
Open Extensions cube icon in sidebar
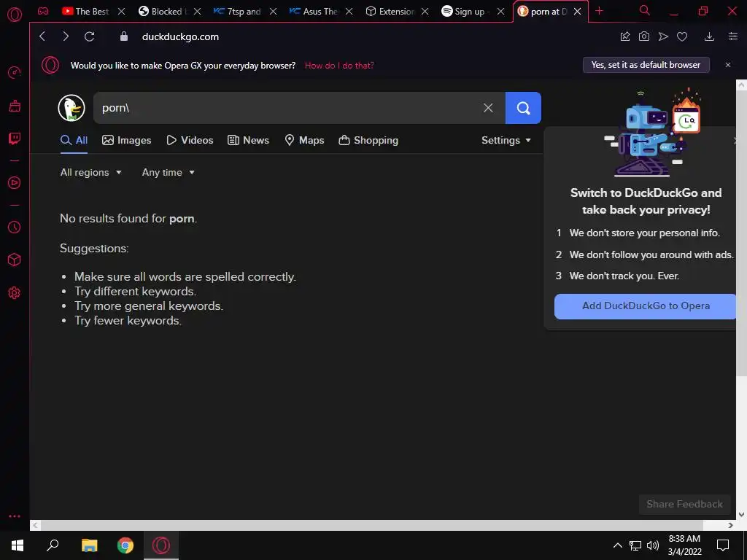(x=15, y=260)
